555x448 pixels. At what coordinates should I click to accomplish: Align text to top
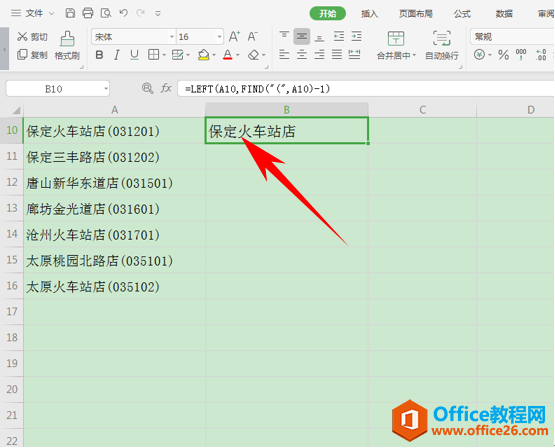[284, 36]
